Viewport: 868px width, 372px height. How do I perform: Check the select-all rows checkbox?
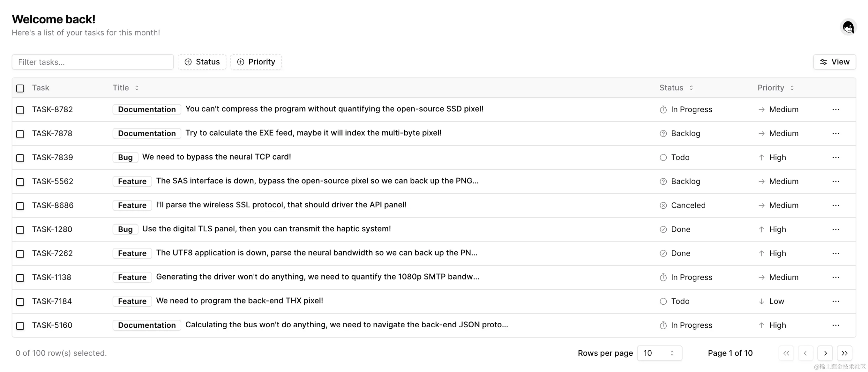(x=20, y=88)
